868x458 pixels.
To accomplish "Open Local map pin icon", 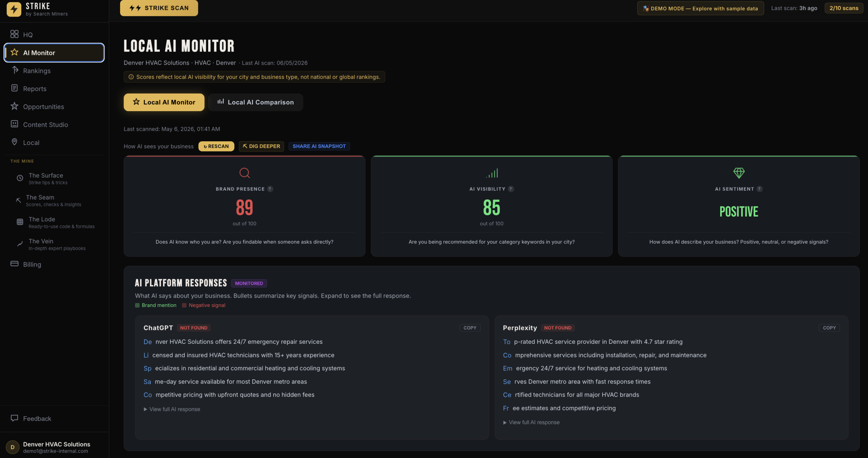I will [14, 142].
